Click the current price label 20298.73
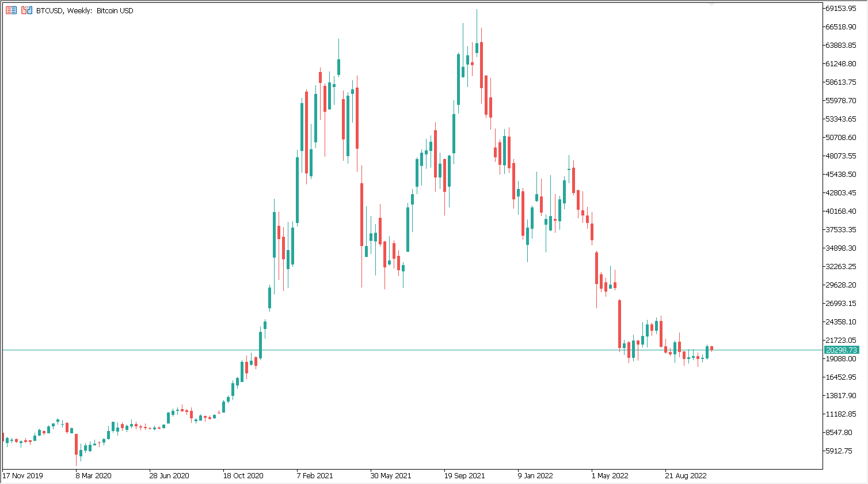The image size is (868, 484). (x=841, y=350)
